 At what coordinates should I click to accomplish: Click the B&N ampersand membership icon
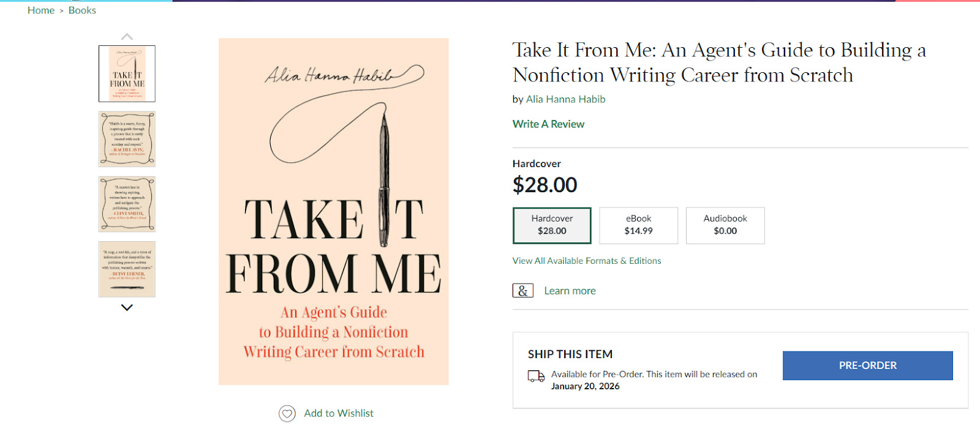point(522,291)
